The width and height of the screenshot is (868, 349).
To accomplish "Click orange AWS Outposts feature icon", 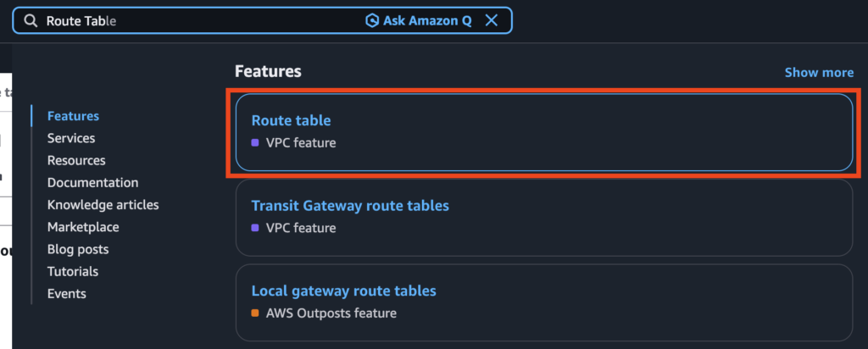I will [x=255, y=313].
